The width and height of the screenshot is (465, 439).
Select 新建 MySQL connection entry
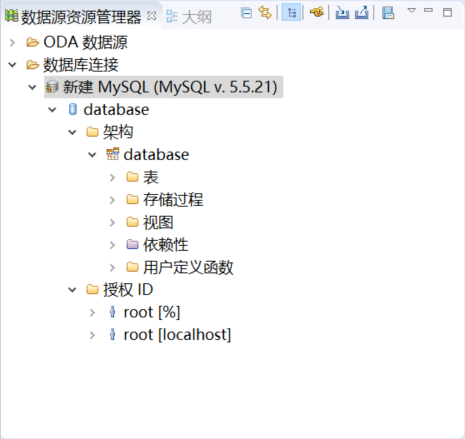pyautogui.click(x=164, y=87)
